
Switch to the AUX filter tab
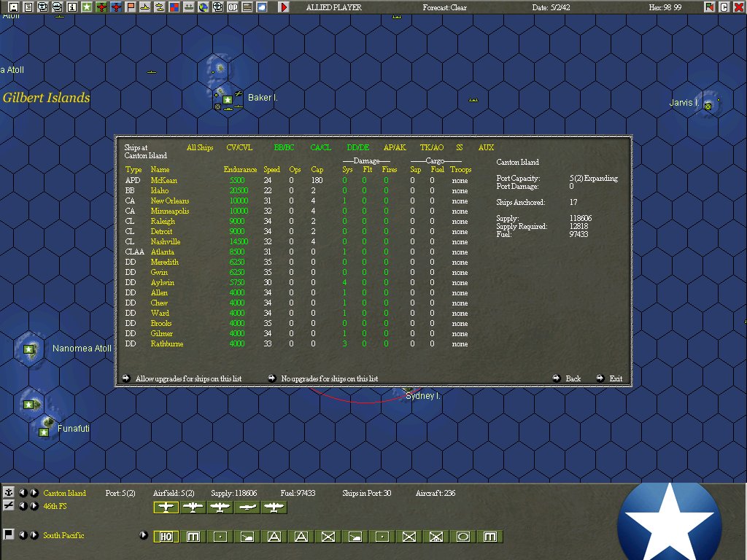[x=486, y=147]
